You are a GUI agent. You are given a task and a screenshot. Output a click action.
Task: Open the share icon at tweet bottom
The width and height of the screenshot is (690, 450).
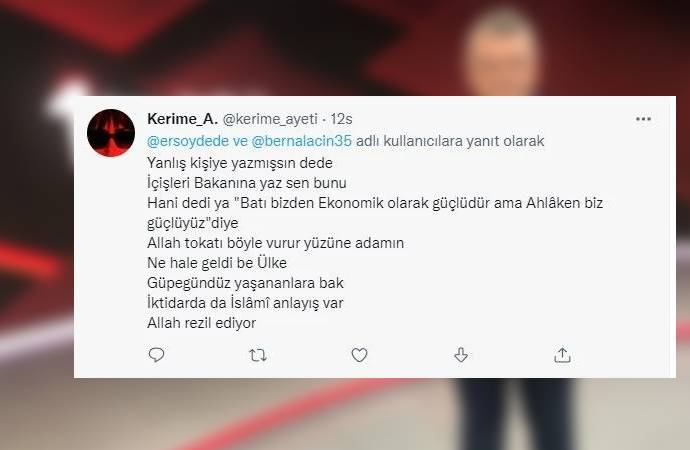(x=562, y=355)
